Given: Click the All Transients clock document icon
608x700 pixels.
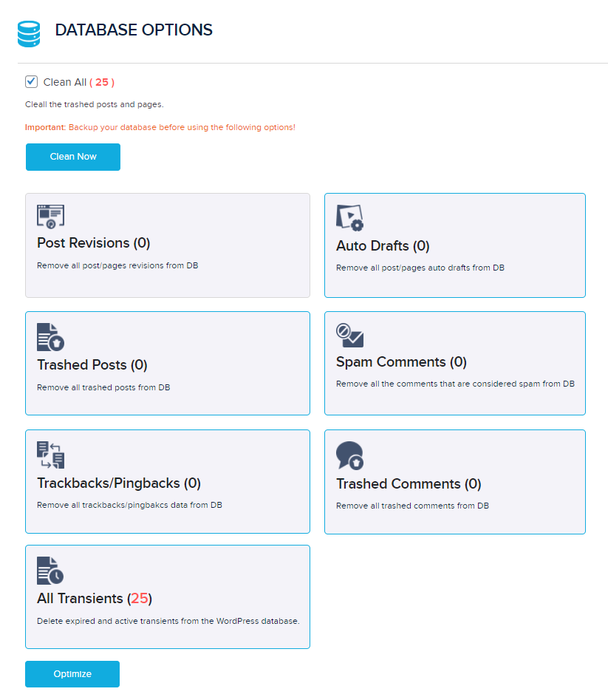Looking at the screenshot, I should [x=50, y=571].
